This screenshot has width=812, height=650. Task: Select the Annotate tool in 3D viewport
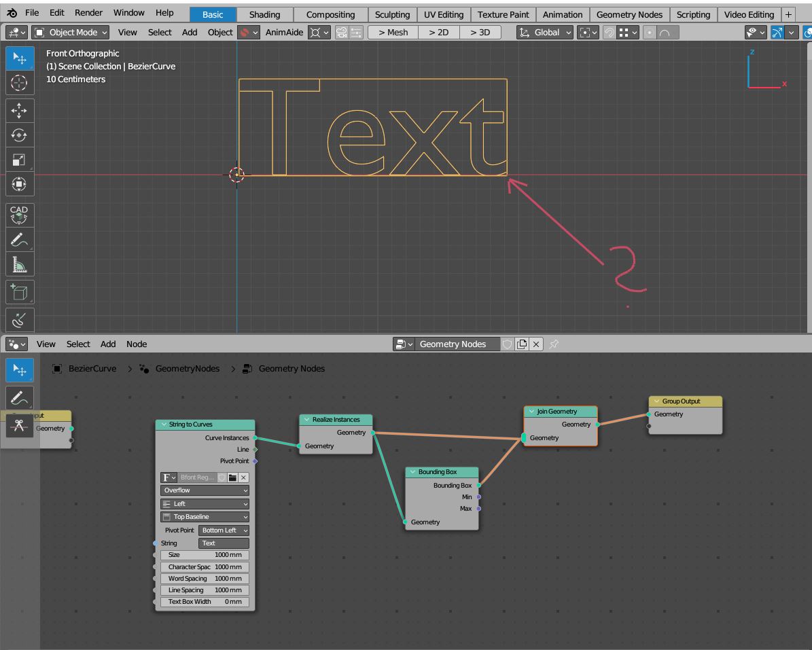pyautogui.click(x=20, y=240)
